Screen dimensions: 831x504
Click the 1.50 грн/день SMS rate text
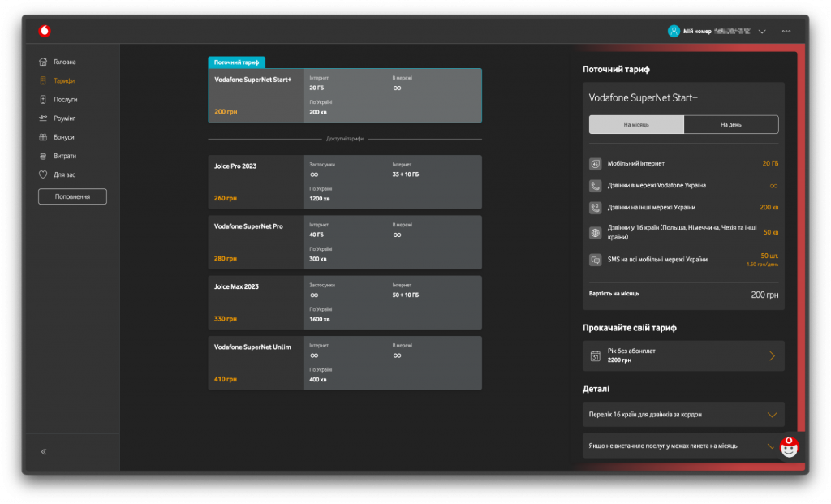click(763, 265)
